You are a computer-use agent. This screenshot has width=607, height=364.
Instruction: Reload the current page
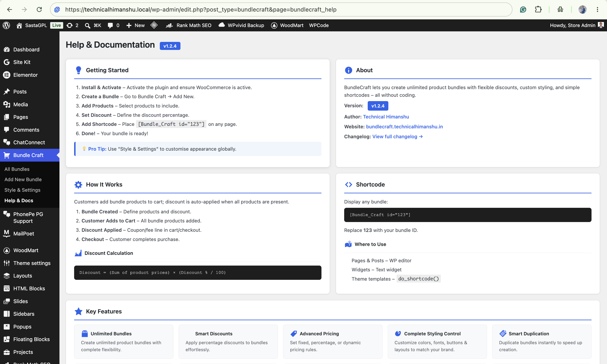[39, 9]
